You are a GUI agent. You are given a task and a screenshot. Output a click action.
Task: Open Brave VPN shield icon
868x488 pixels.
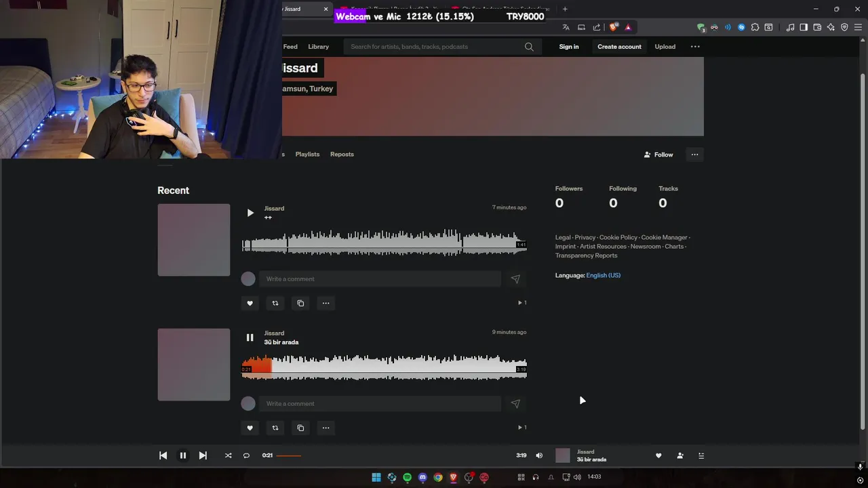tap(844, 27)
